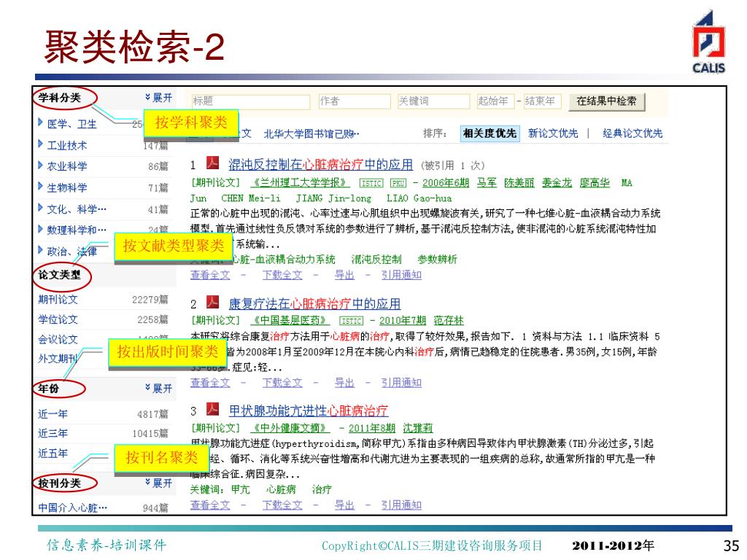Click PKU badge in result 1

[398, 183]
